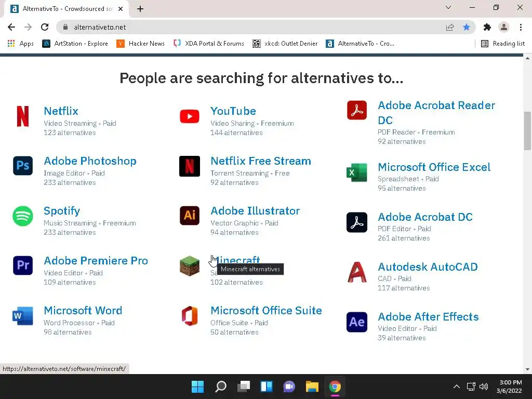Open the taskbar clock and date

click(x=509, y=387)
